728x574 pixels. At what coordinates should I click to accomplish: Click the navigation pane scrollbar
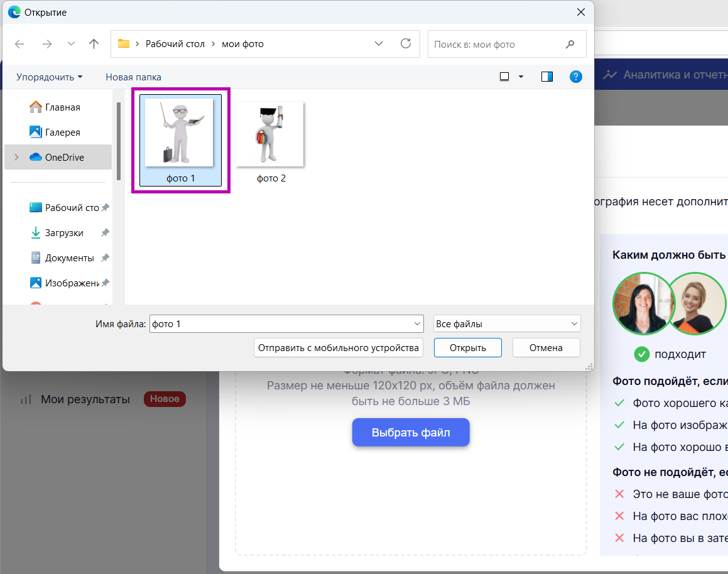[119, 141]
